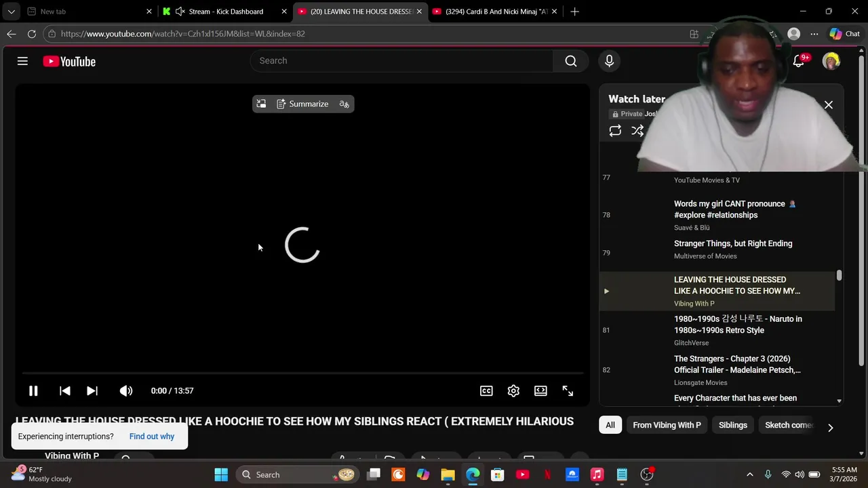
Task: Open the Notepad taskbar icon
Action: [622, 474]
